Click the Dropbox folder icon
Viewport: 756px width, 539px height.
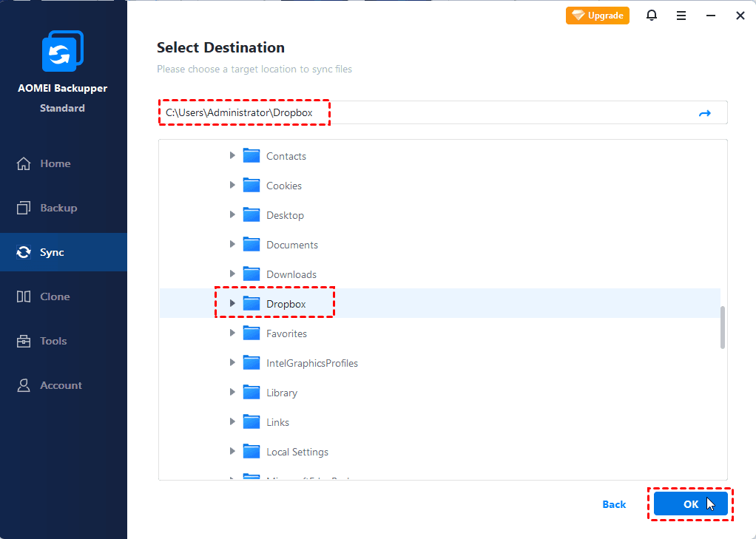[252, 304]
